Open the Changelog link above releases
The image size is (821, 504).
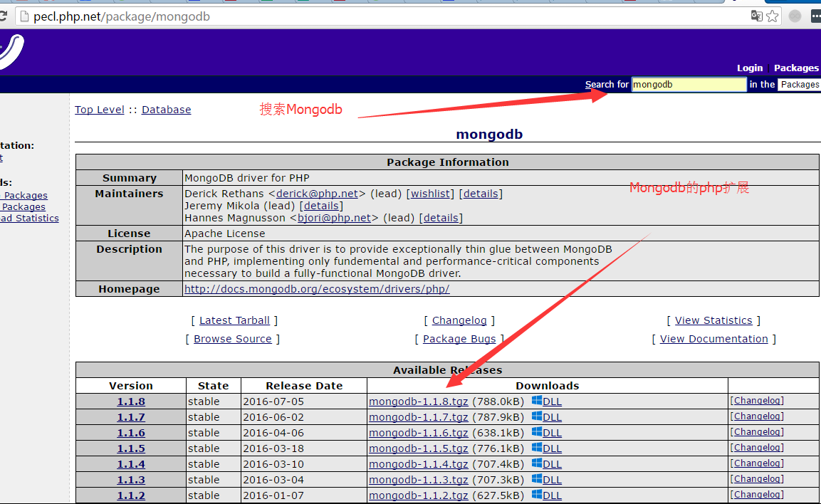pos(459,320)
